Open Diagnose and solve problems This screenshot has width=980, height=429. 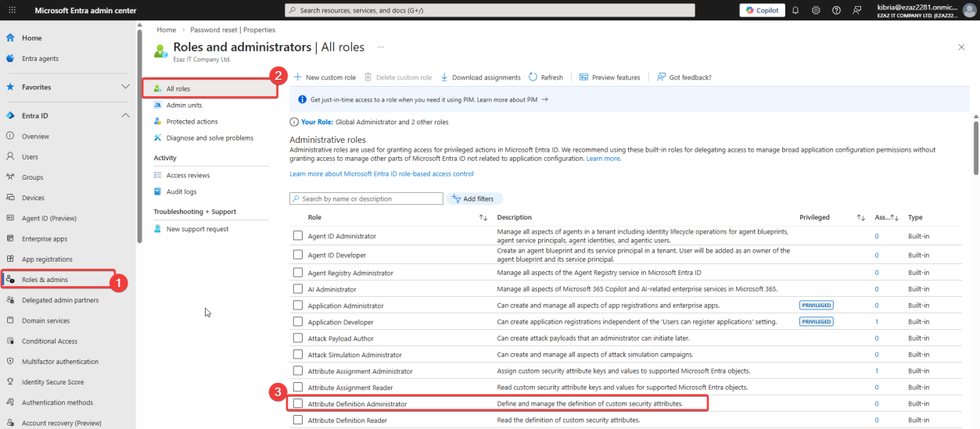coord(210,138)
